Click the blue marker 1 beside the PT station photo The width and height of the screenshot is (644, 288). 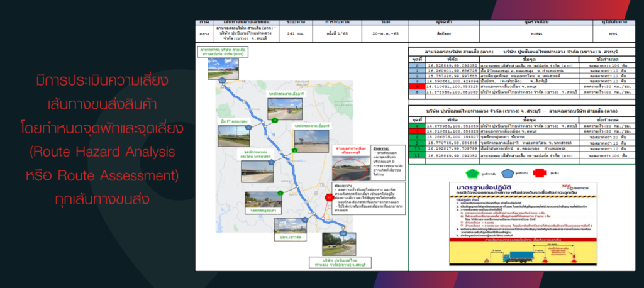tap(248, 128)
